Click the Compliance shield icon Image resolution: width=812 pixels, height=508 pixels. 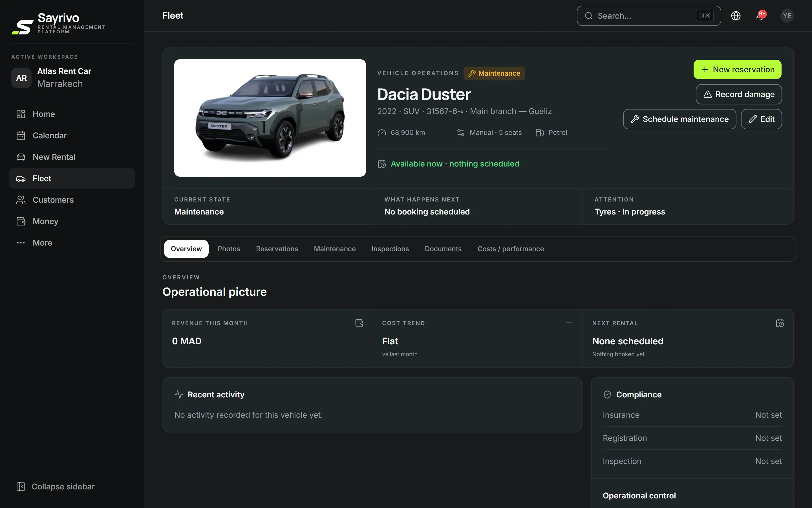click(x=607, y=395)
